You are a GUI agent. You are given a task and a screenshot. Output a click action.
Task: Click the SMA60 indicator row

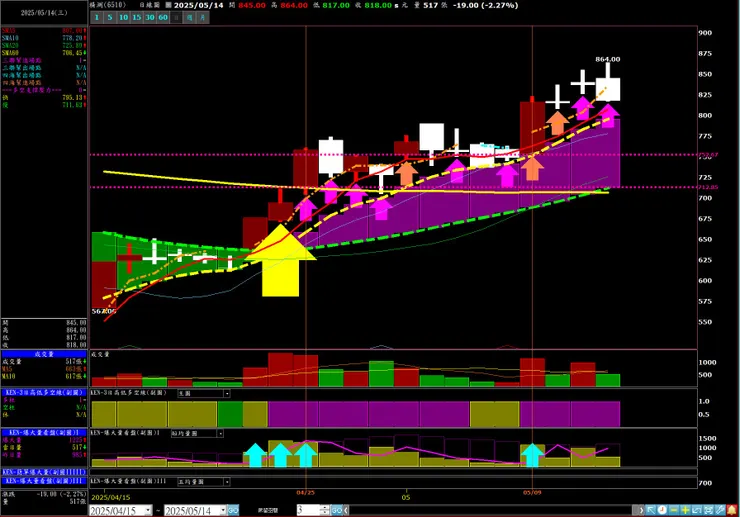point(44,53)
